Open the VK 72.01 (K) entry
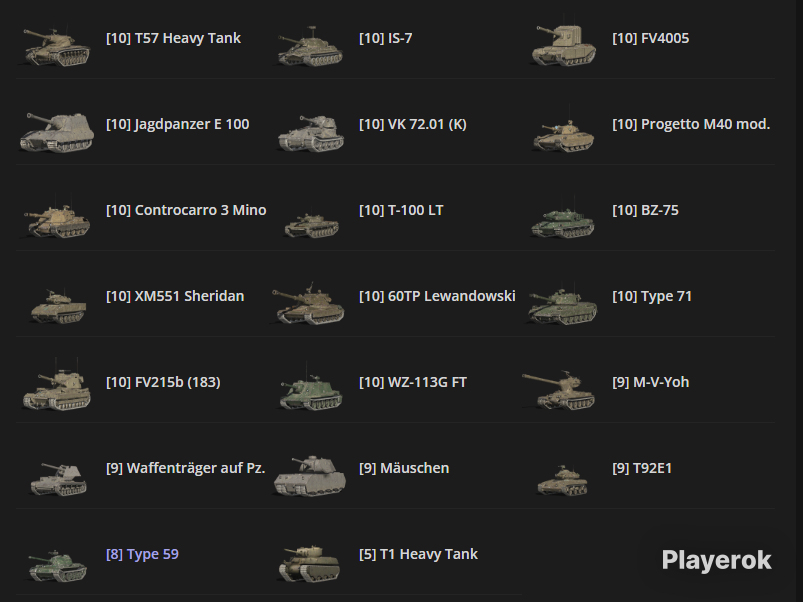This screenshot has width=803, height=602. pos(413,124)
